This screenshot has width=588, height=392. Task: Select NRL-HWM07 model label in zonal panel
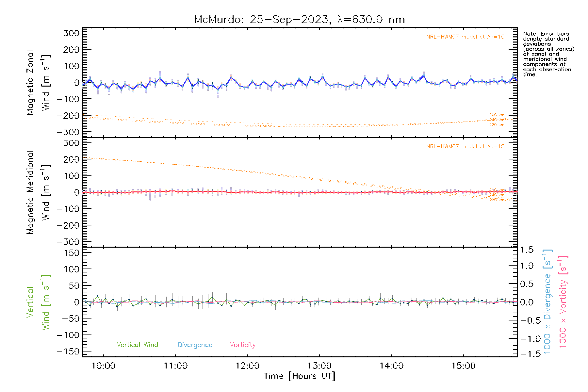465,37
